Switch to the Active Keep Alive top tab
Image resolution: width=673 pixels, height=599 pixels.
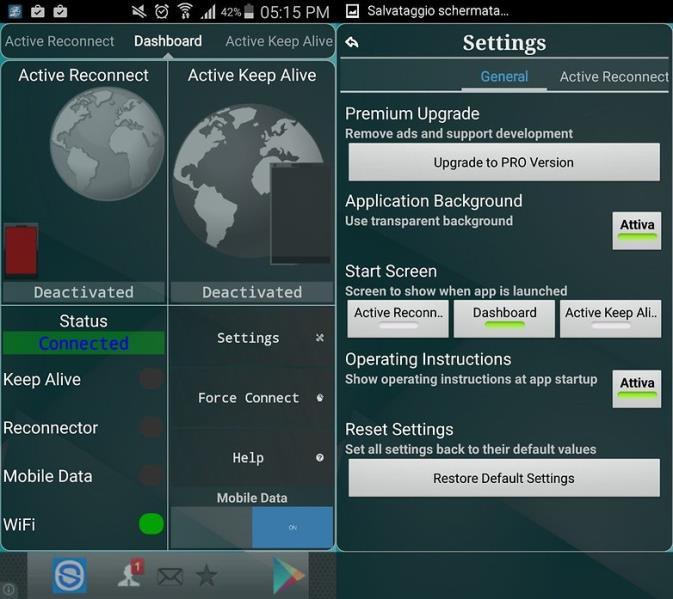click(x=279, y=41)
